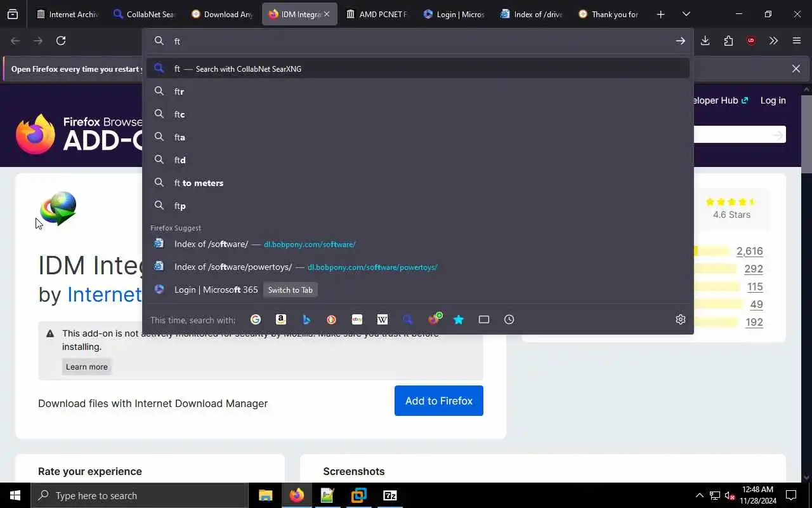Click the Windows taskbar search box
The height and width of the screenshot is (508, 812).
coord(140,495)
